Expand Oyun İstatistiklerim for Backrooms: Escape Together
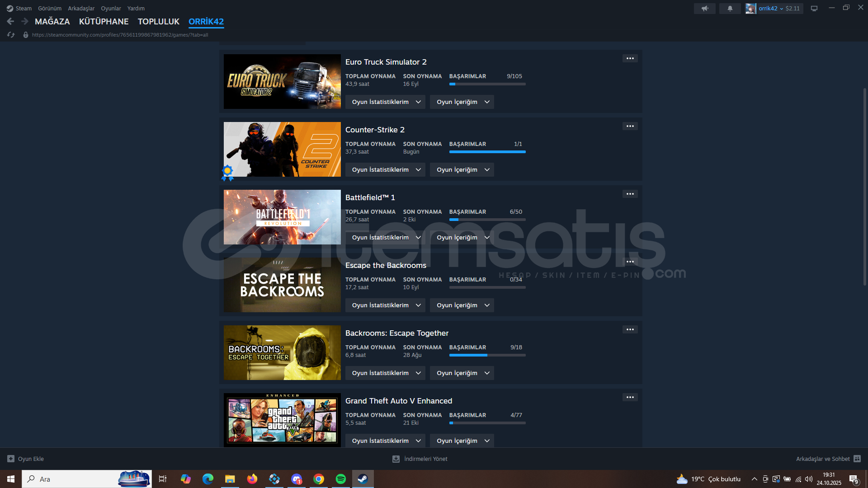Screen dimensions: 868x488 tap(385, 373)
